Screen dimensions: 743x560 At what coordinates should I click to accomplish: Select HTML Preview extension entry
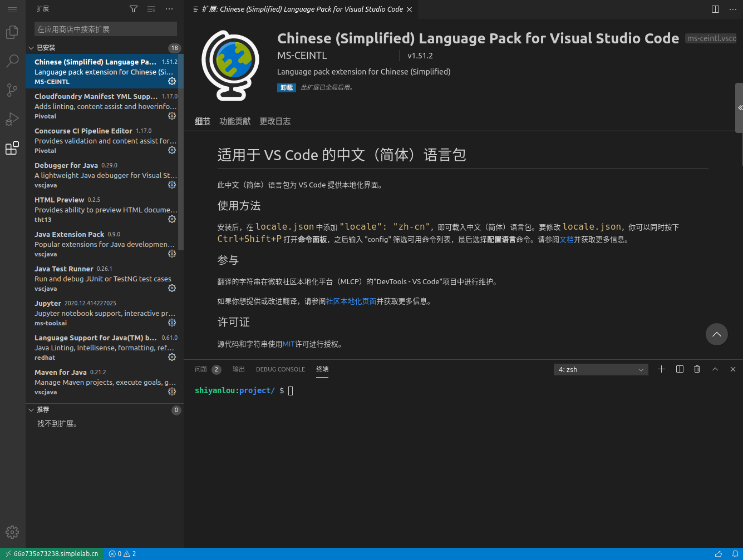click(x=105, y=210)
